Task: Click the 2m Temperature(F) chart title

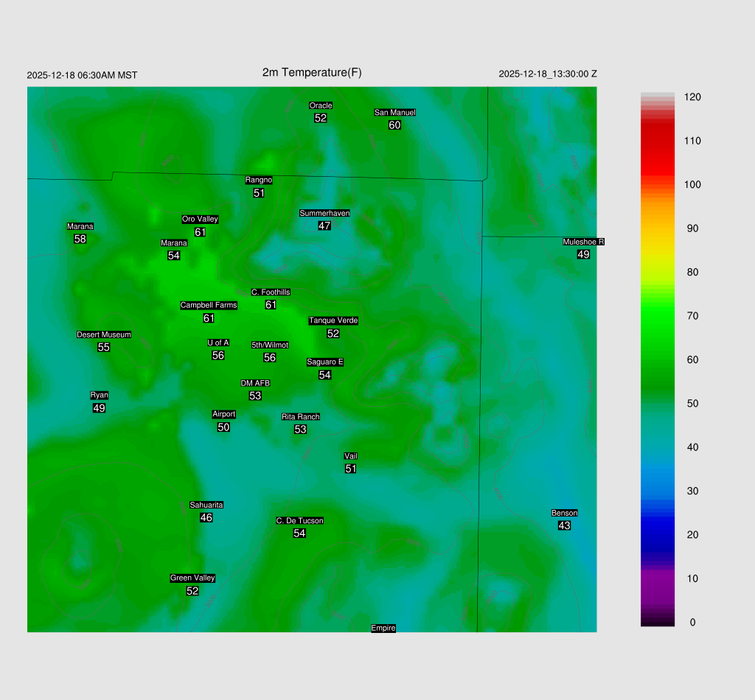Action: coord(312,72)
